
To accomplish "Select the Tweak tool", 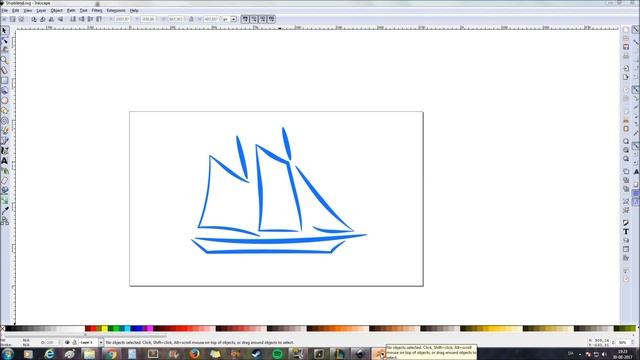I will coord(4,50).
